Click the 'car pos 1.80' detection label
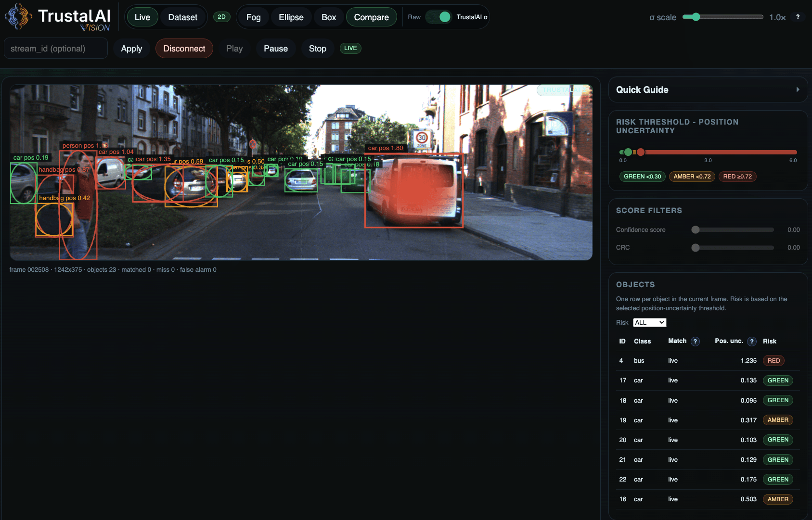812x520 pixels. (x=386, y=148)
